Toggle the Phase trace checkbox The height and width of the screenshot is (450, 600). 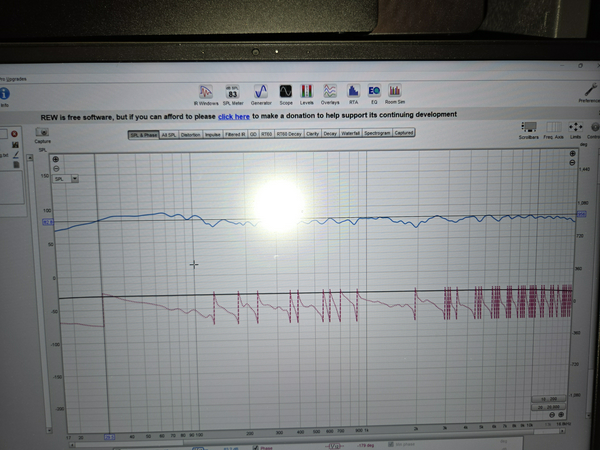[x=255, y=447]
